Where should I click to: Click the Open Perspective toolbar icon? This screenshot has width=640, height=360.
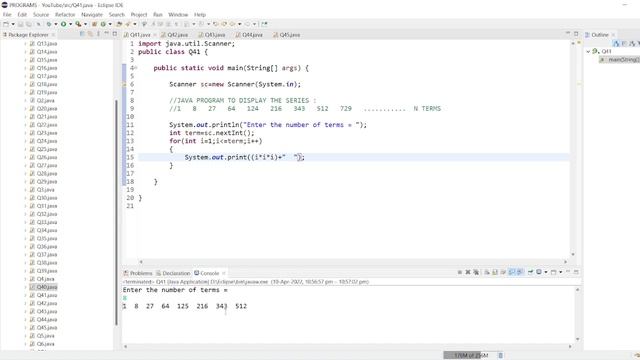click(x=265, y=24)
